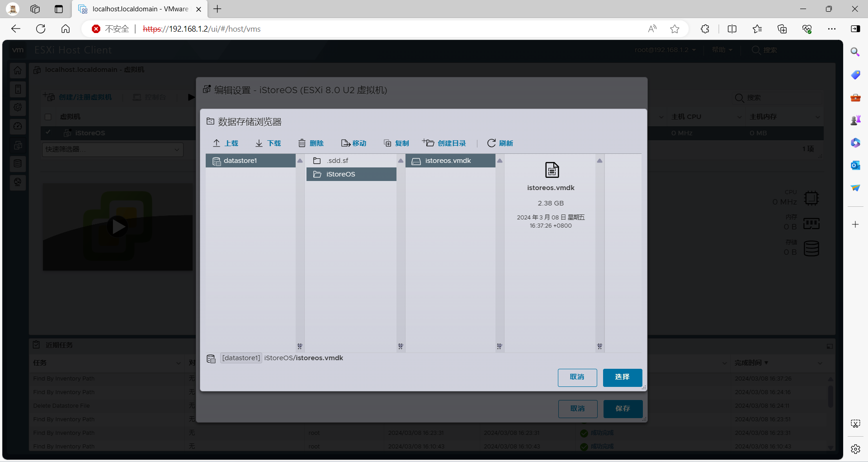Open ESXi navigator host home icon
Viewport: 868px width, 462px height.
[x=18, y=70]
